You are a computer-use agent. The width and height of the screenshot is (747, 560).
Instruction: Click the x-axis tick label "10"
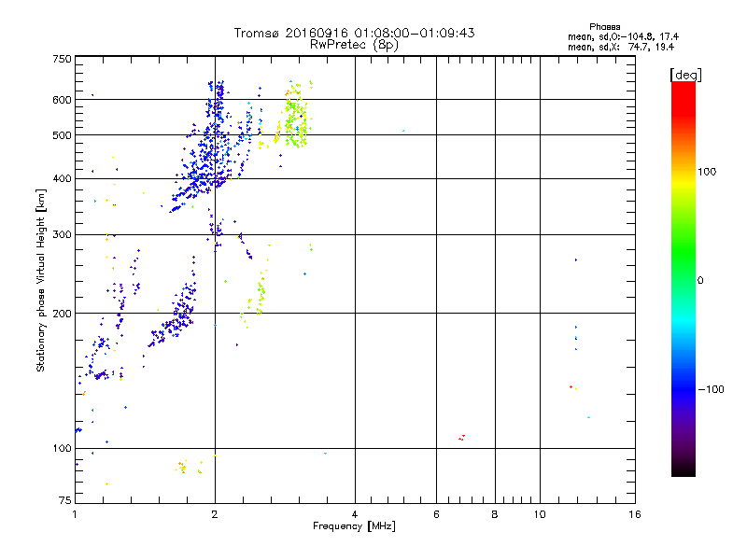pos(540,514)
